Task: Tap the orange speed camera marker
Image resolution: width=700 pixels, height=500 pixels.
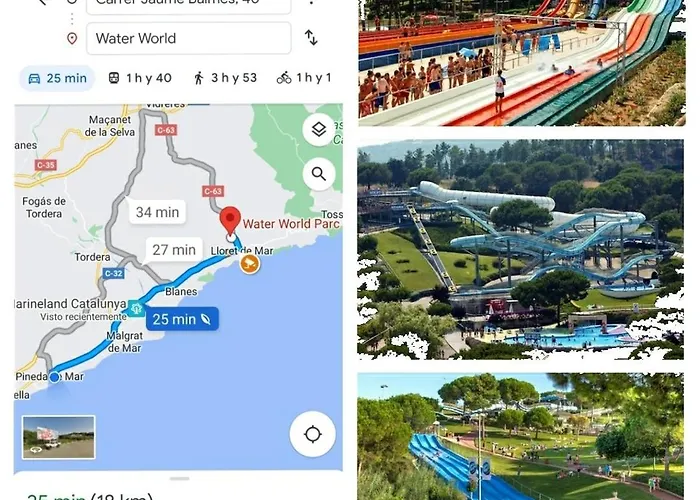Action: click(x=250, y=264)
